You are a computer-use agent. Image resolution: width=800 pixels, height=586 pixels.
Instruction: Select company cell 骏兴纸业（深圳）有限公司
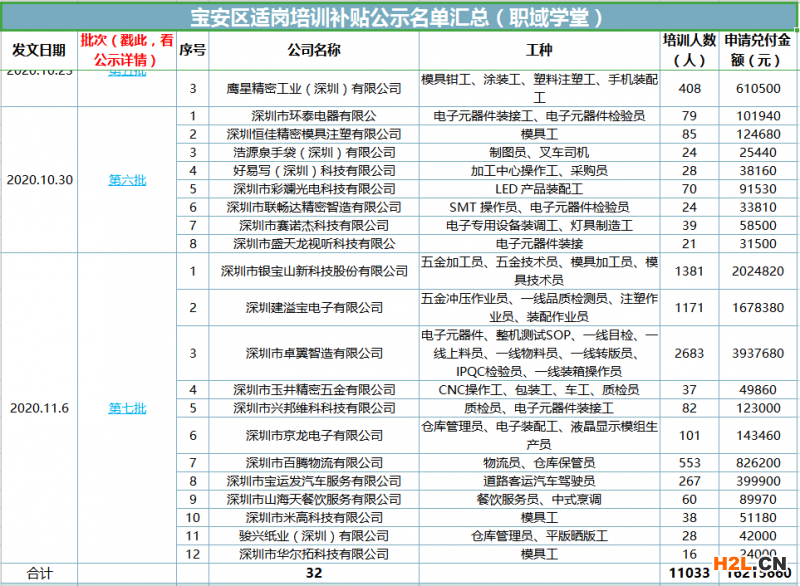(314, 536)
